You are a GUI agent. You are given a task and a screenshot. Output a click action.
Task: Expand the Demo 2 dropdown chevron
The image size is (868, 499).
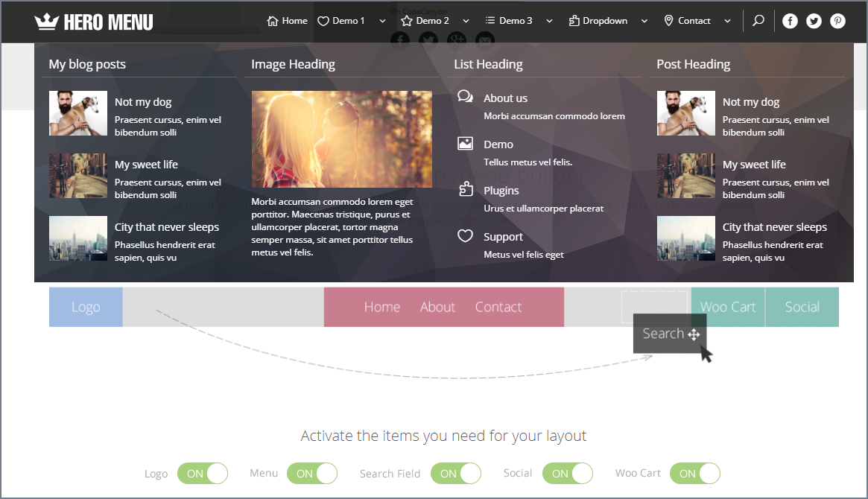[466, 21]
